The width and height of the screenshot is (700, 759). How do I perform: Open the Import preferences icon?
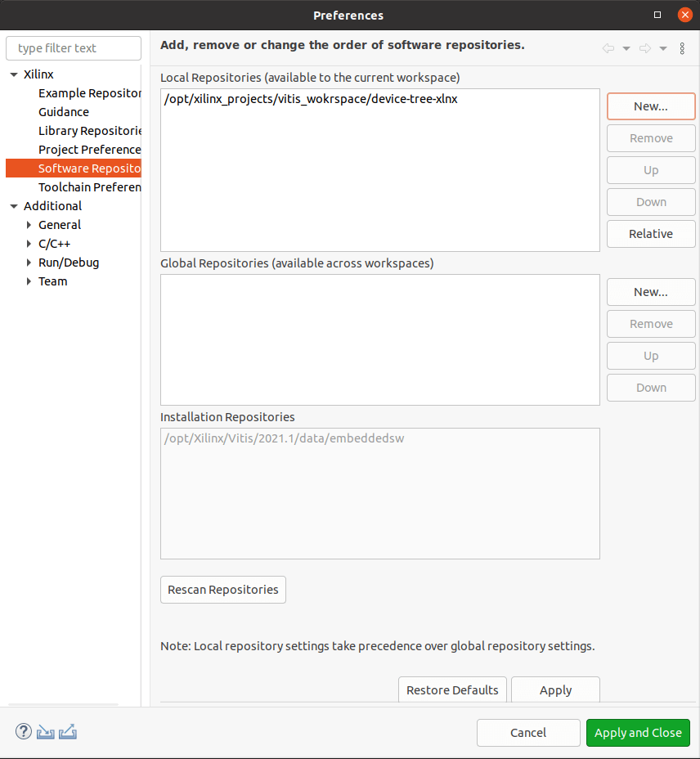coord(45,731)
